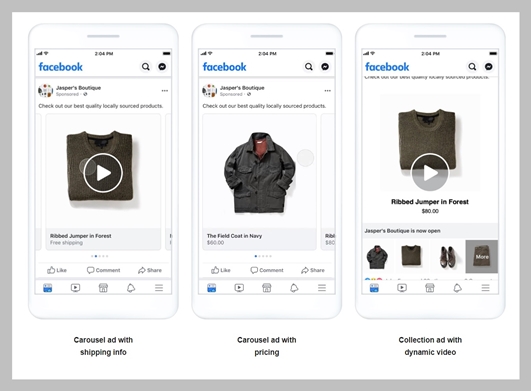Open Watch video tab in the right phone
531x391 pixels.
(x=402, y=288)
